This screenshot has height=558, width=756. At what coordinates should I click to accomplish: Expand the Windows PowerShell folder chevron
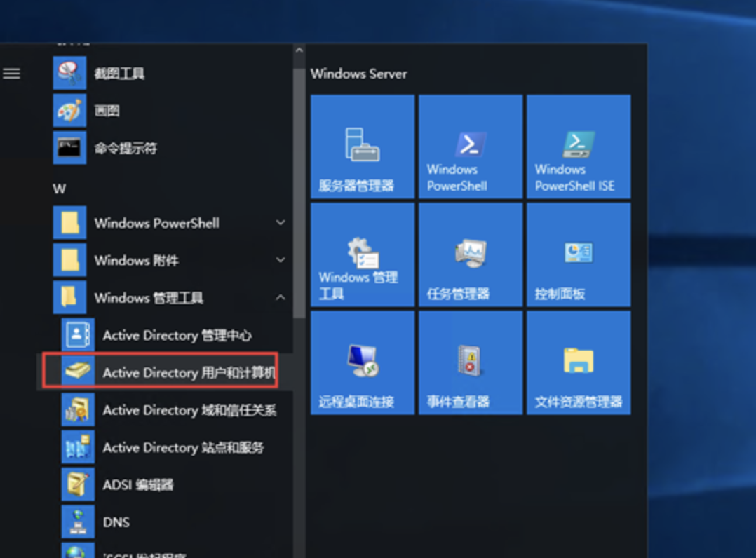(280, 223)
